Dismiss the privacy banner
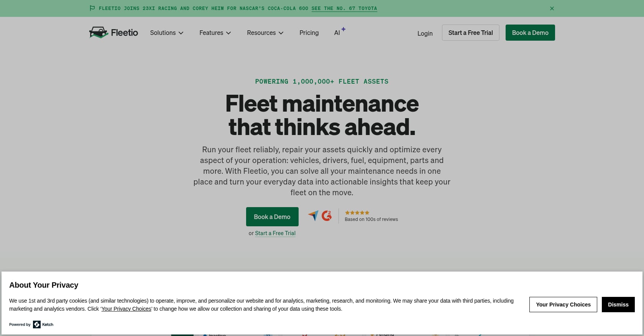This screenshot has width=644, height=336. coord(618,305)
